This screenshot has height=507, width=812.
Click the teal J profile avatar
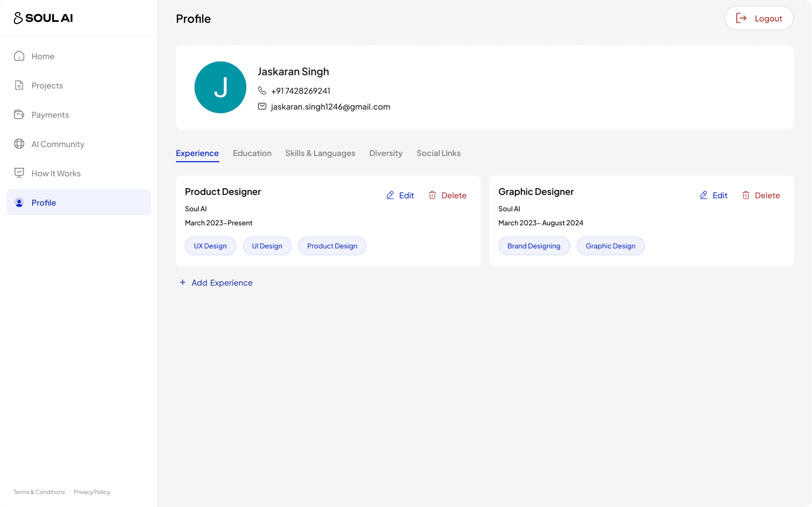[x=220, y=87]
